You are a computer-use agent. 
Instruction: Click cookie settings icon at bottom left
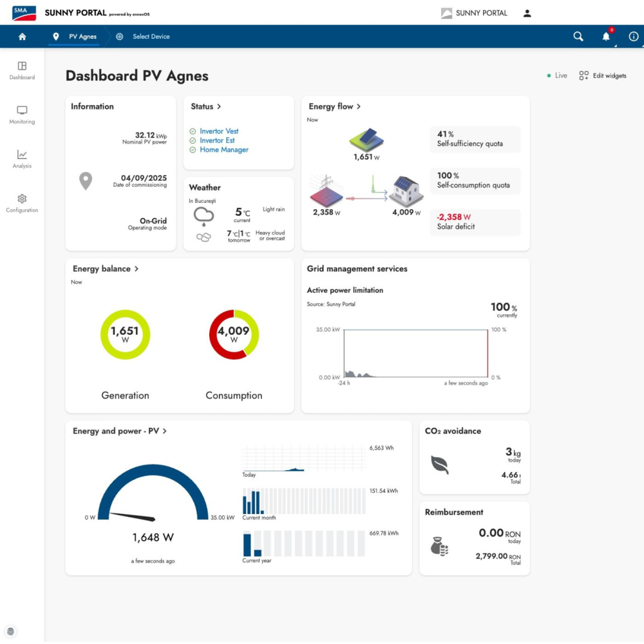(x=11, y=631)
